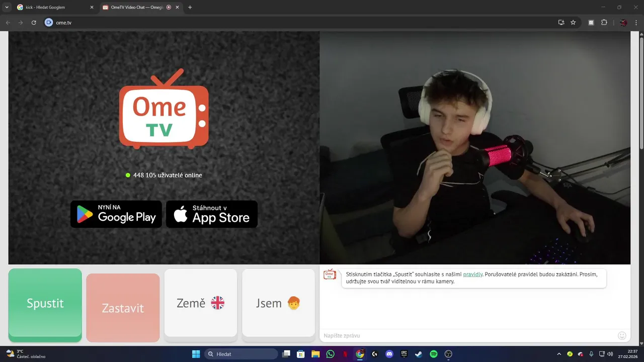Click the green Spustit button
The image size is (644, 362).
[x=45, y=305]
